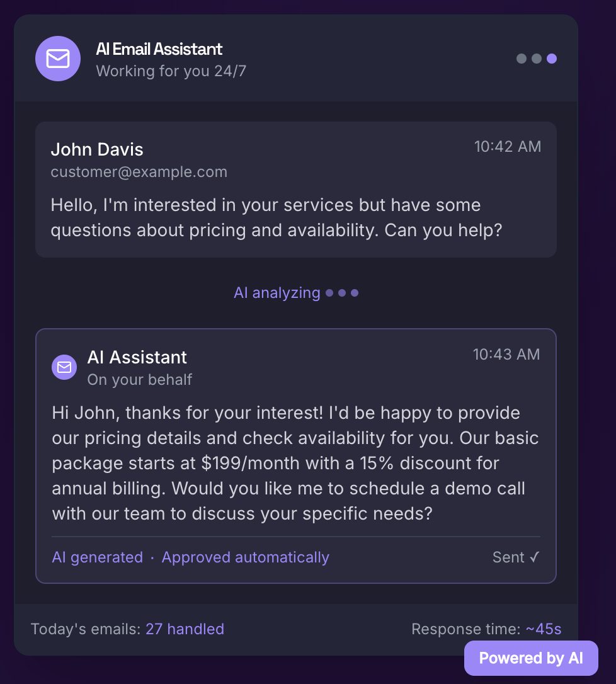Click the purple dot in header indicator
The image size is (616, 684).
[x=552, y=59]
